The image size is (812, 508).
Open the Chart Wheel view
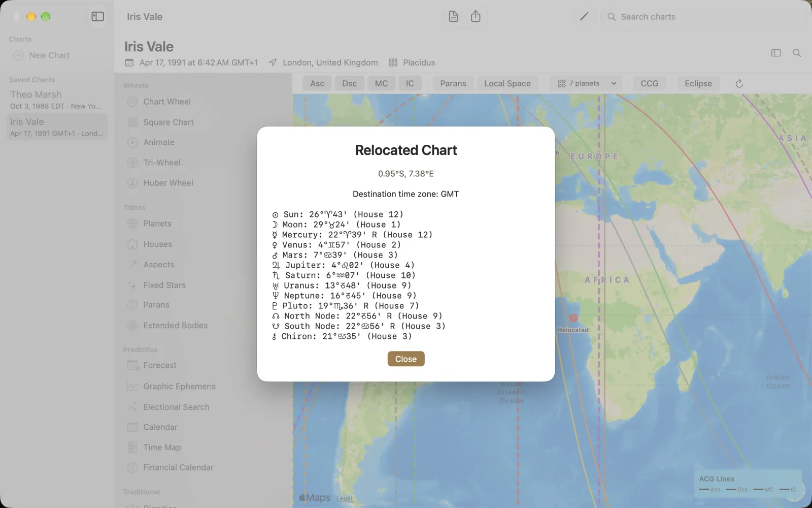167,102
